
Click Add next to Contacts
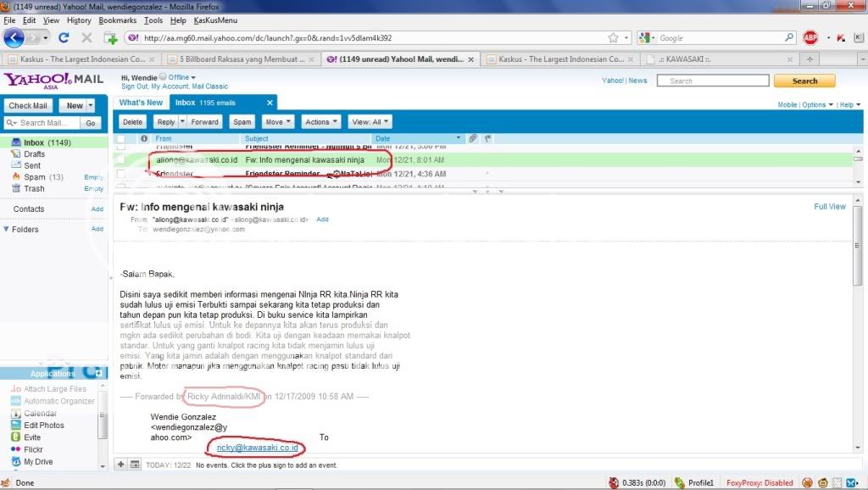(x=97, y=209)
